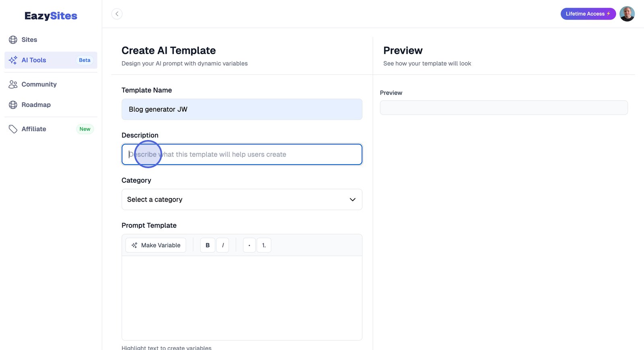This screenshot has width=644, height=350.
Task: Click the Lifetime Access button
Action: pos(588,14)
